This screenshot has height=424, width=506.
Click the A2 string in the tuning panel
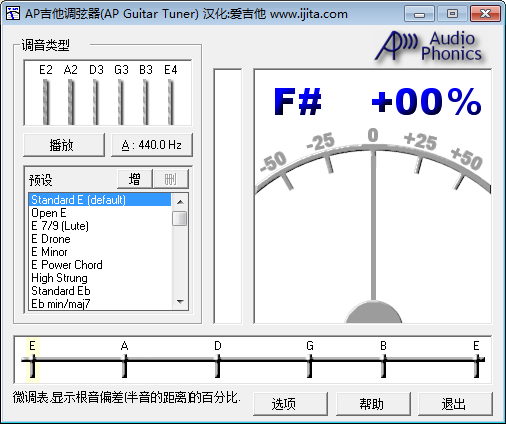pyautogui.click(x=71, y=102)
